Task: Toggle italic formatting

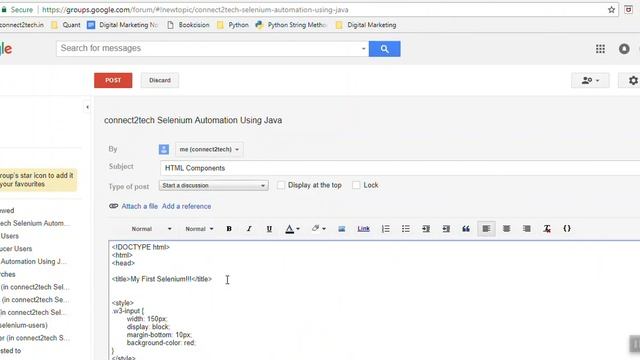Action: [249, 229]
